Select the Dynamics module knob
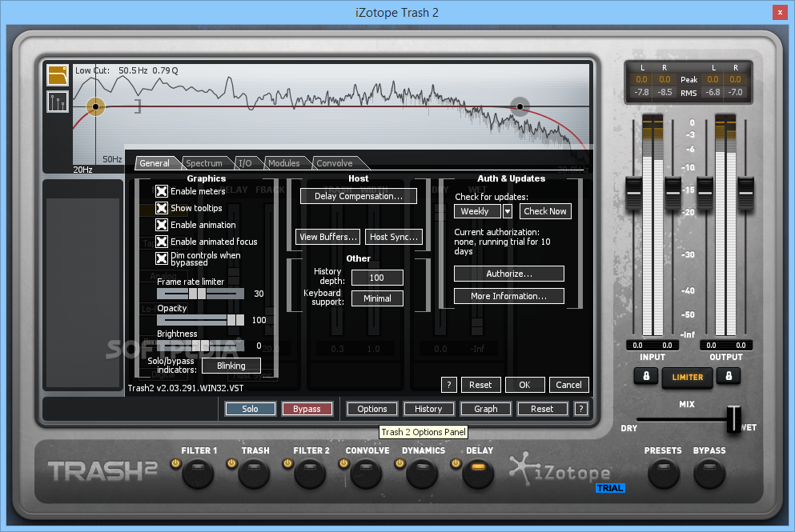 coord(422,474)
